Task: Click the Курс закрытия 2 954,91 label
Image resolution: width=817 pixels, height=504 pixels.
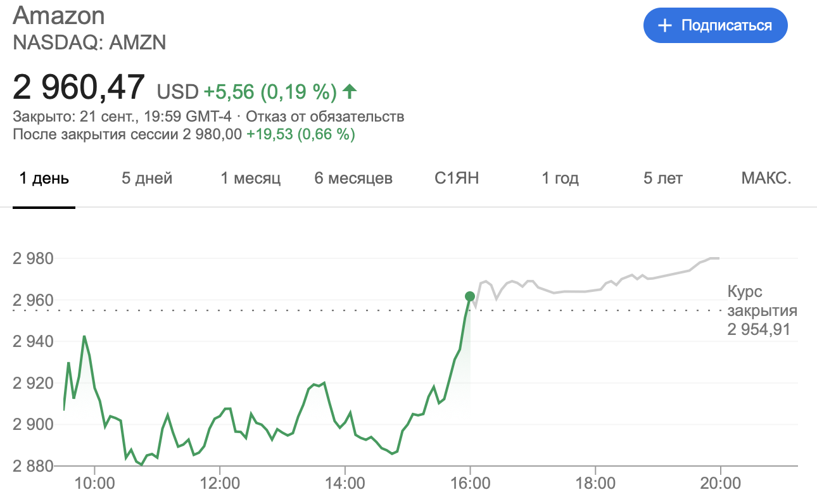Action: point(762,310)
